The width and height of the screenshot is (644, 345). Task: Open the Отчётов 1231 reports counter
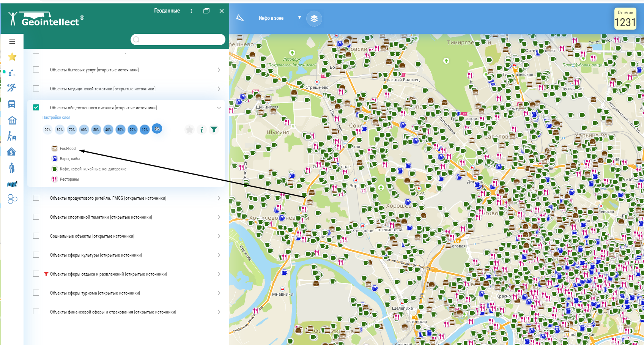625,19
